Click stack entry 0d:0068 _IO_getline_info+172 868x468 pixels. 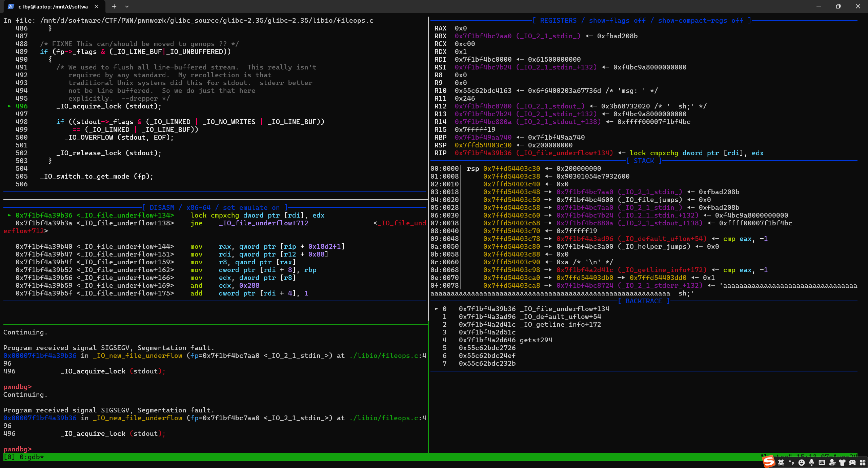(599, 270)
